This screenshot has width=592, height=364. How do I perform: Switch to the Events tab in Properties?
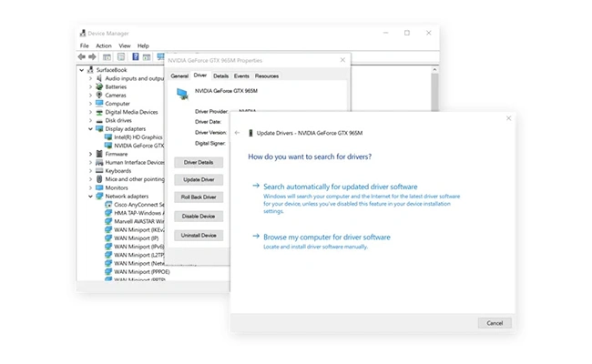(x=241, y=76)
